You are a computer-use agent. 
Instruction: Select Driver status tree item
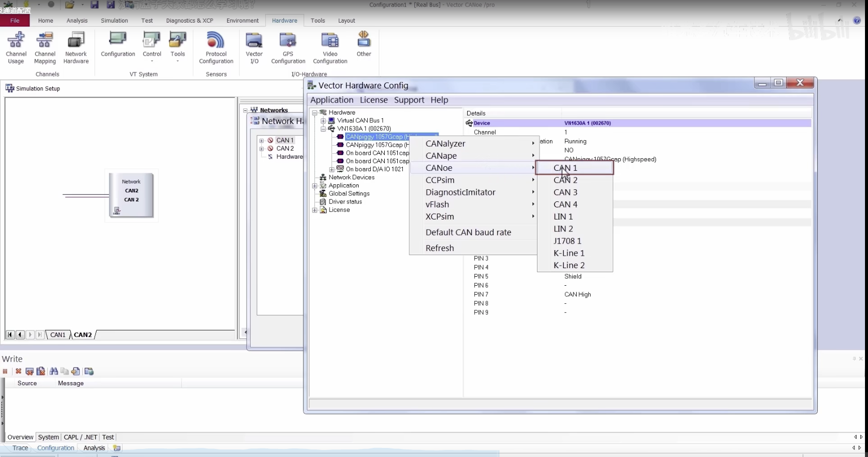(345, 202)
